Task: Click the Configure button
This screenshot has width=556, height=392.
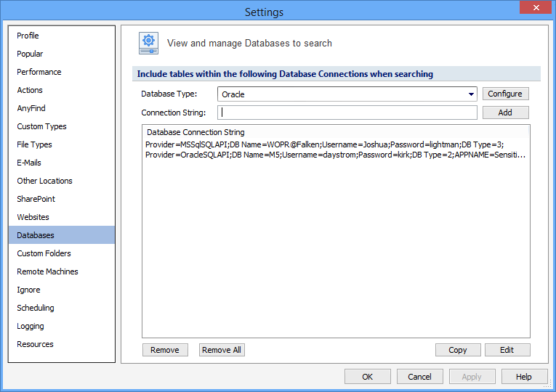Action: click(x=505, y=94)
